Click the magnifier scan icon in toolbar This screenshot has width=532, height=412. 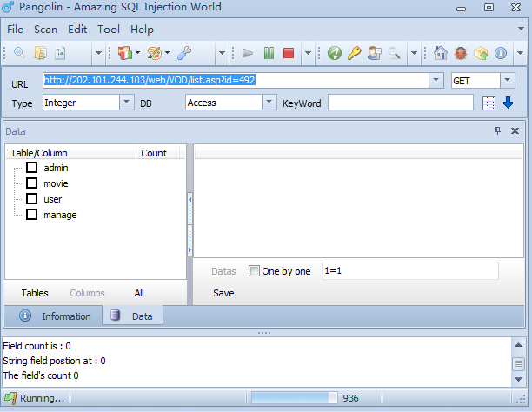(x=19, y=53)
